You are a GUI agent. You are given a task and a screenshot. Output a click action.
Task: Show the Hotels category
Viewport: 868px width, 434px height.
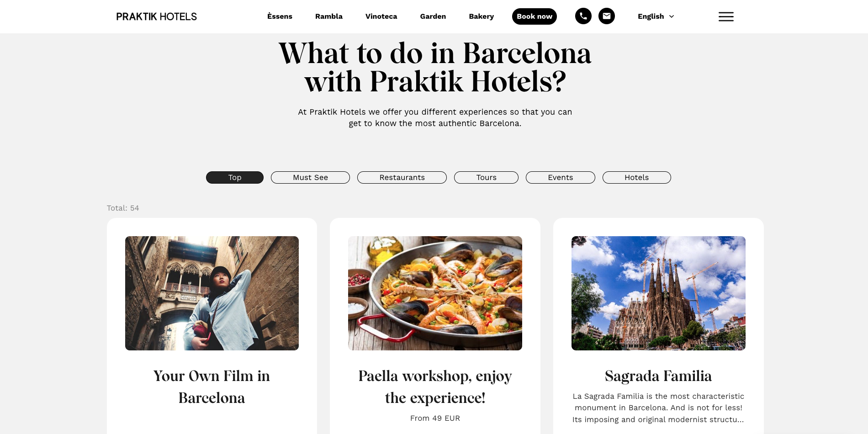pyautogui.click(x=636, y=177)
